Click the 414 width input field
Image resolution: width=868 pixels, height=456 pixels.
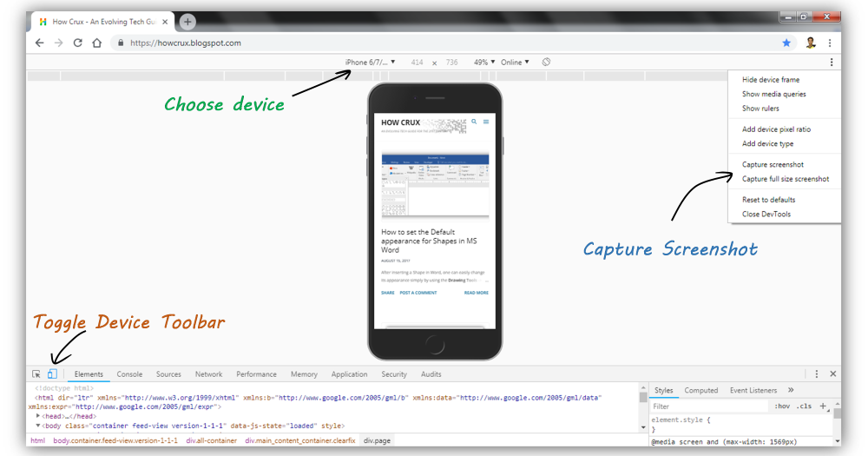[x=417, y=62]
